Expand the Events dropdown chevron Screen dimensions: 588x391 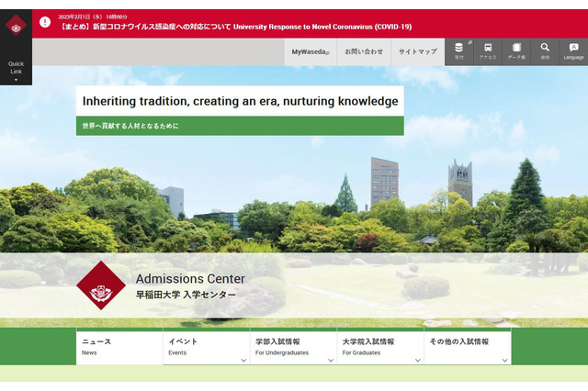[243, 361]
